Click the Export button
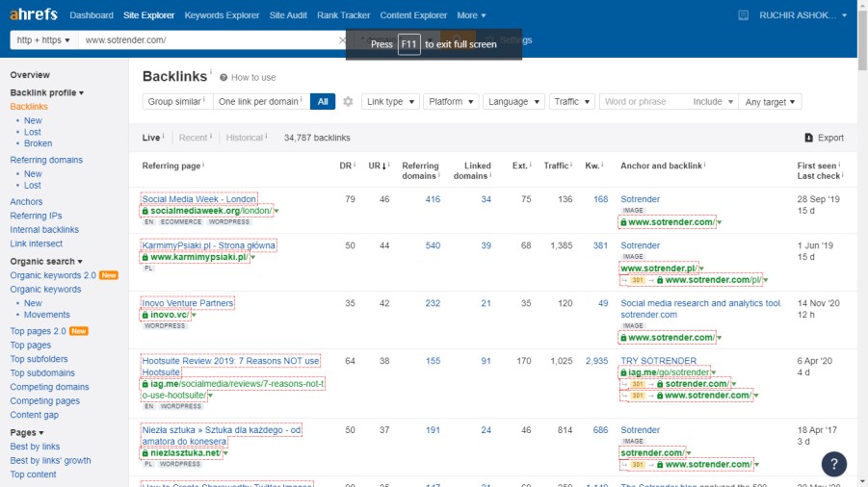Viewport: 868px width, 487px height. (825, 138)
